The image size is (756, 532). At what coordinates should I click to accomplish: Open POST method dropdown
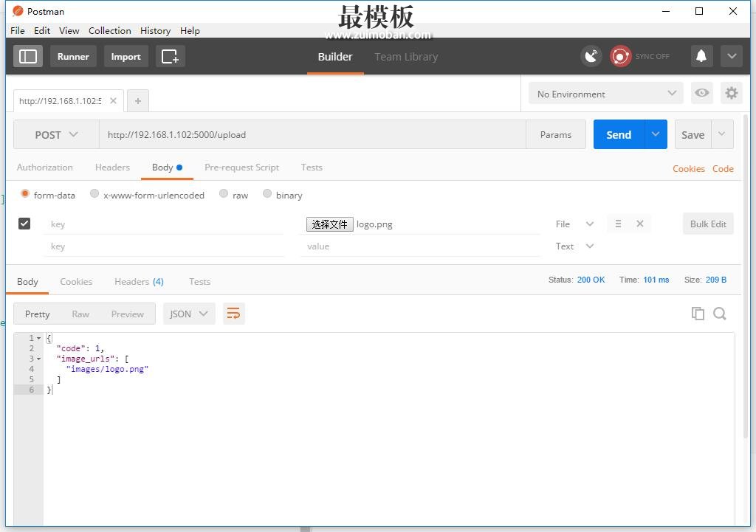coord(56,134)
